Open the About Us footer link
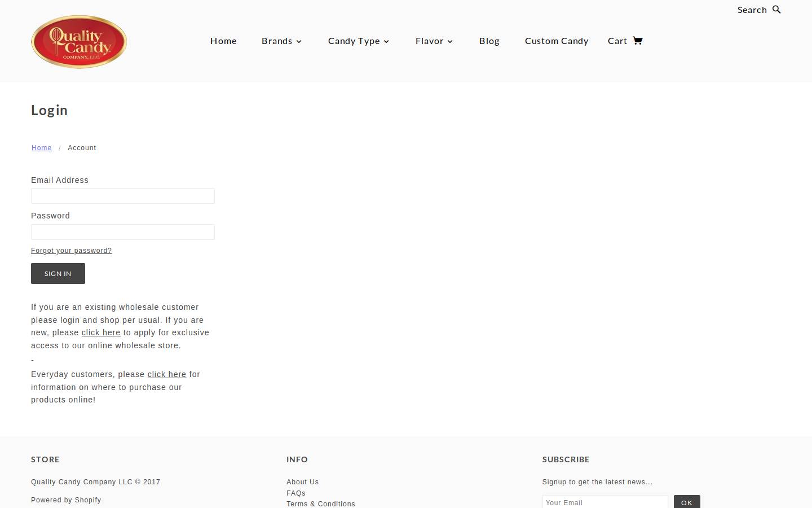 click(302, 482)
